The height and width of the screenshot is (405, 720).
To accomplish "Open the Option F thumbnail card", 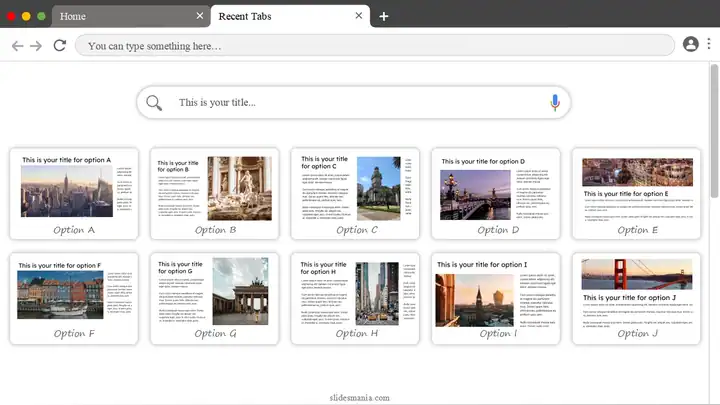I will pos(74,298).
